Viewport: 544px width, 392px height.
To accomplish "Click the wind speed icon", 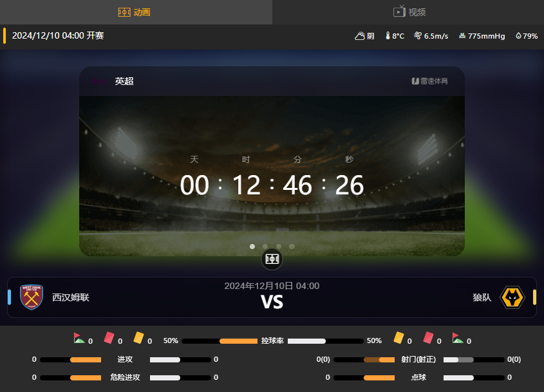I will pos(418,35).
